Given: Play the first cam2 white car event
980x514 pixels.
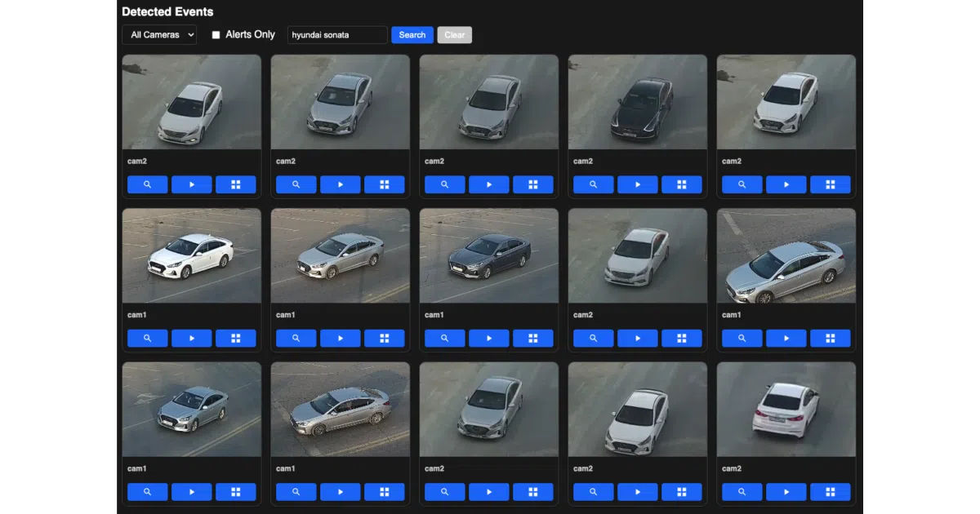Looking at the screenshot, I should pos(192,184).
